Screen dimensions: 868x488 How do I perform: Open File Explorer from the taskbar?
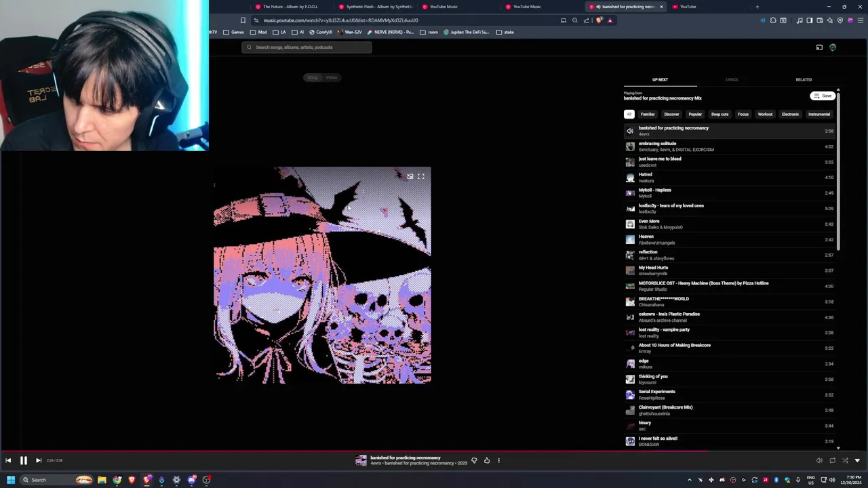pyautogui.click(x=102, y=480)
